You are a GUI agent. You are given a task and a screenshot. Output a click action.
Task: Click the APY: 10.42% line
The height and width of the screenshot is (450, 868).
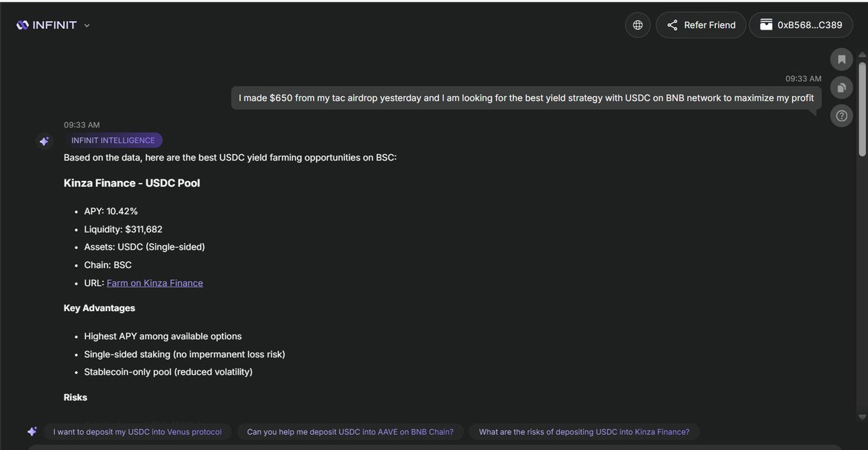coord(111,211)
